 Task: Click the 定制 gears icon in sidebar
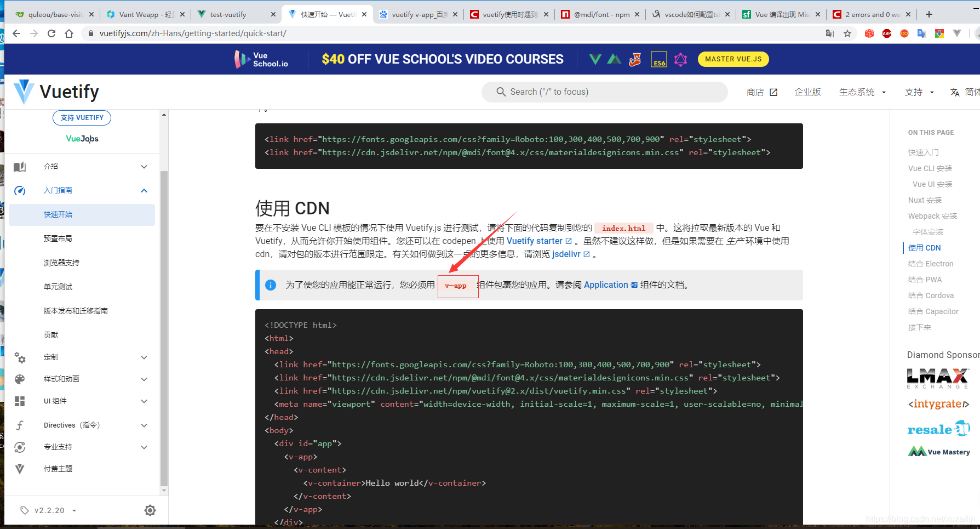(x=20, y=357)
